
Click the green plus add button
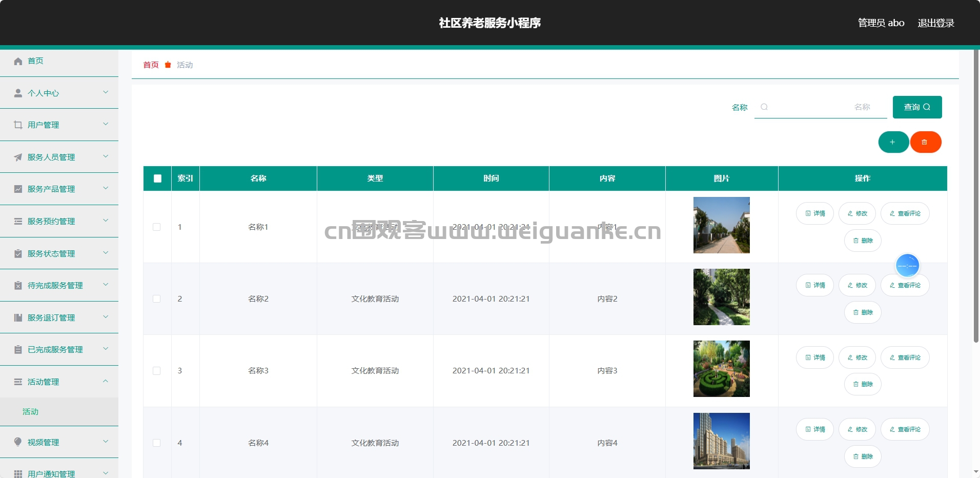coord(893,142)
